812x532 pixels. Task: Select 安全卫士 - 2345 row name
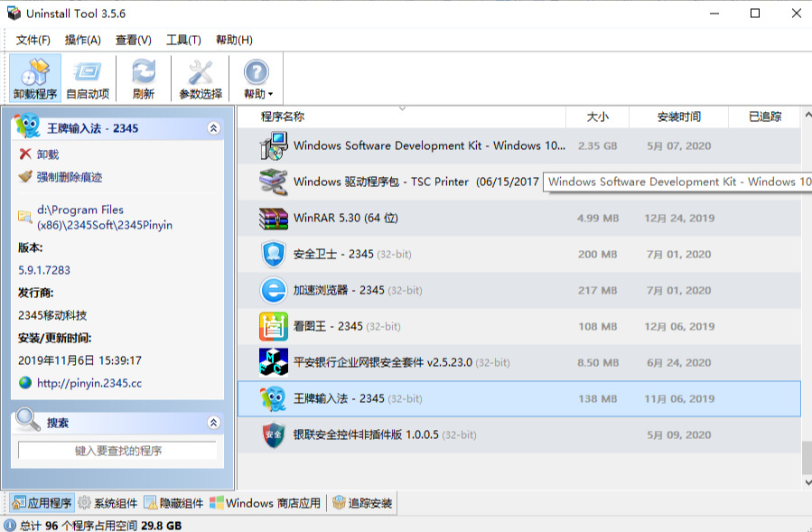(x=352, y=254)
